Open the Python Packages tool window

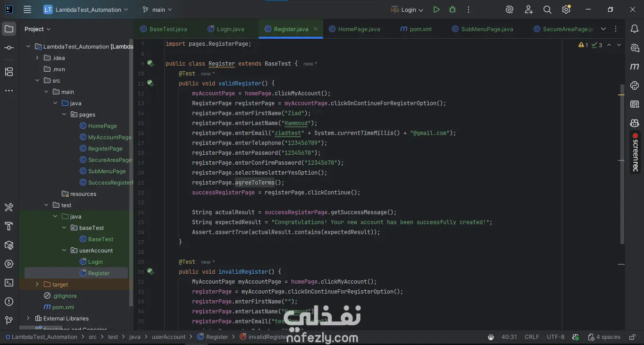(x=9, y=245)
